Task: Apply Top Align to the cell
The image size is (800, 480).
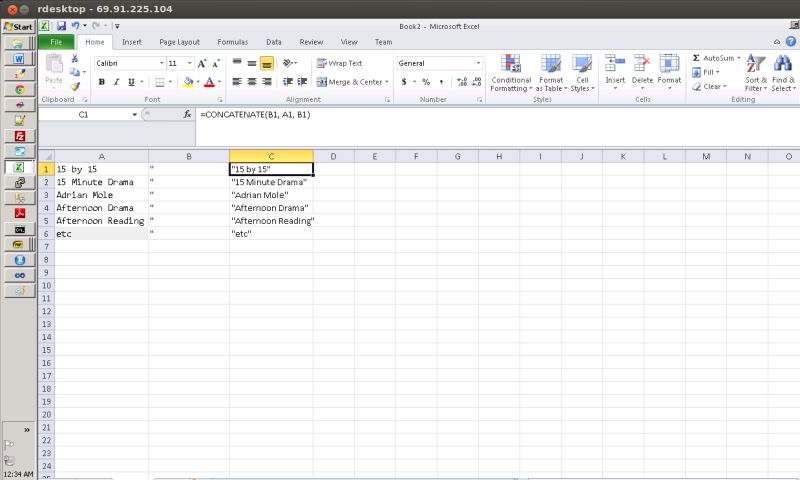Action: pyautogui.click(x=237, y=63)
